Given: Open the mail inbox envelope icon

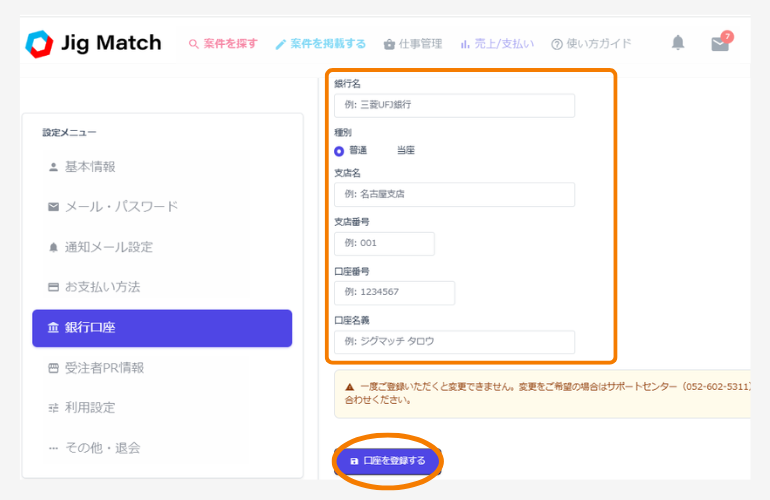Looking at the screenshot, I should coord(720,44).
